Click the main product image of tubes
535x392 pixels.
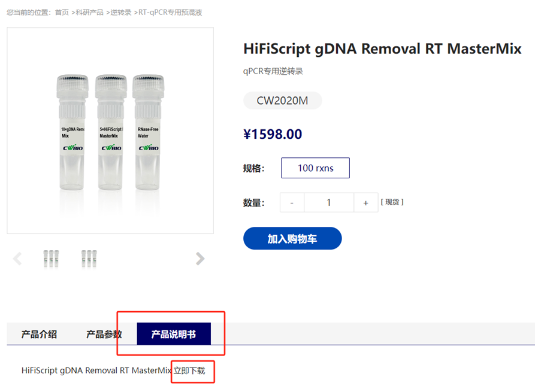tap(110, 130)
